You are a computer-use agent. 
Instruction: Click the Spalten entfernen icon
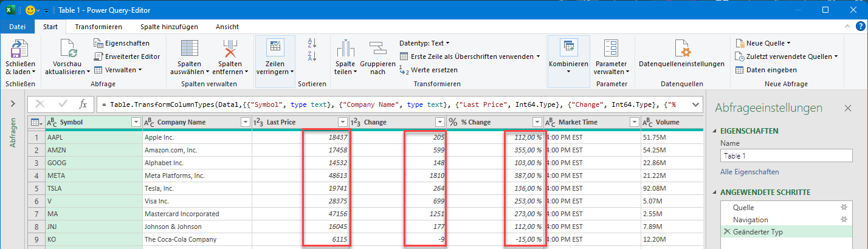232,49
